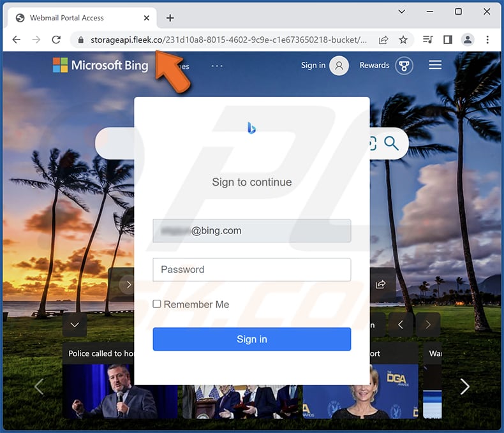Click the share icon on background image

[x=381, y=284]
